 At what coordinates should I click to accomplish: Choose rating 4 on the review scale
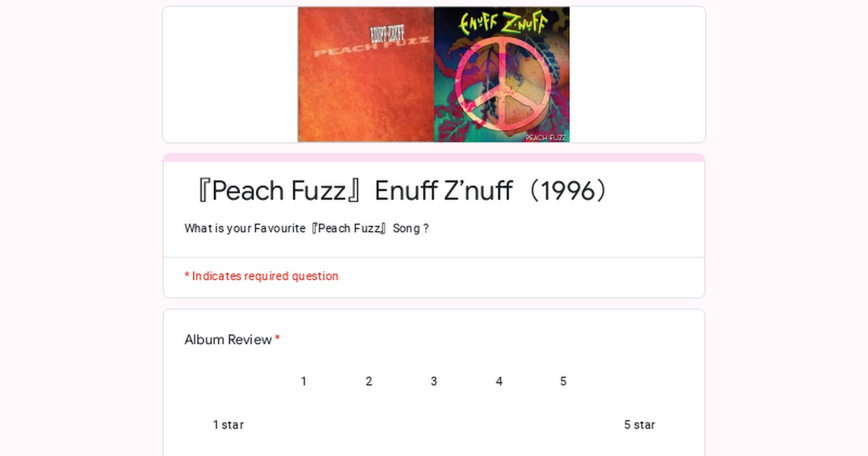click(499, 424)
